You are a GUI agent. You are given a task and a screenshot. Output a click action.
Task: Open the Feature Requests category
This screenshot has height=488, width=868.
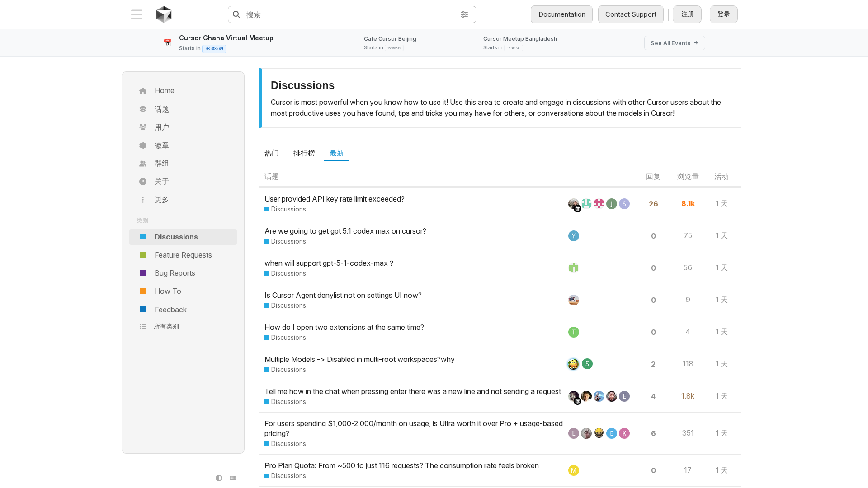[x=183, y=255]
